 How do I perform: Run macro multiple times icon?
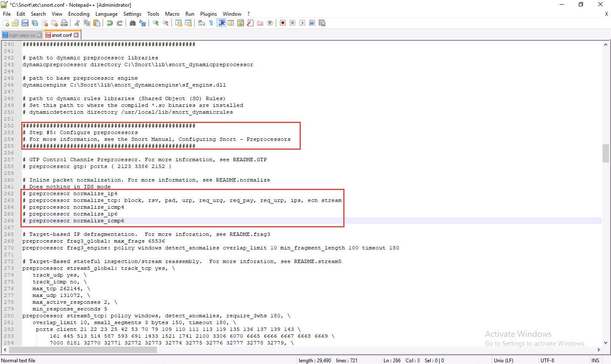click(312, 23)
